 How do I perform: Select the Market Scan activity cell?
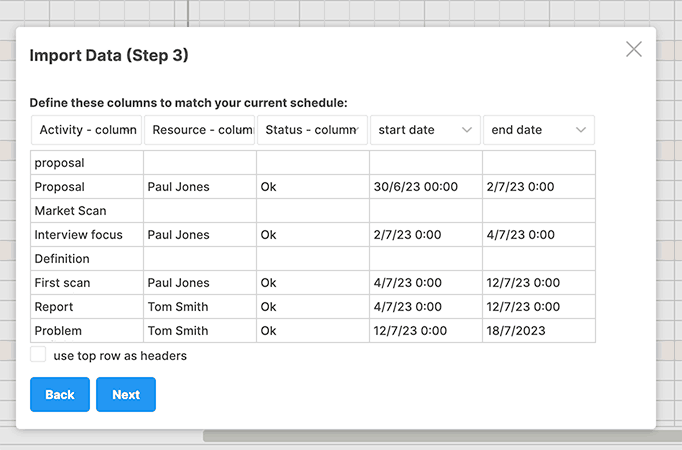pyautogui.click(x=87, y=211)
